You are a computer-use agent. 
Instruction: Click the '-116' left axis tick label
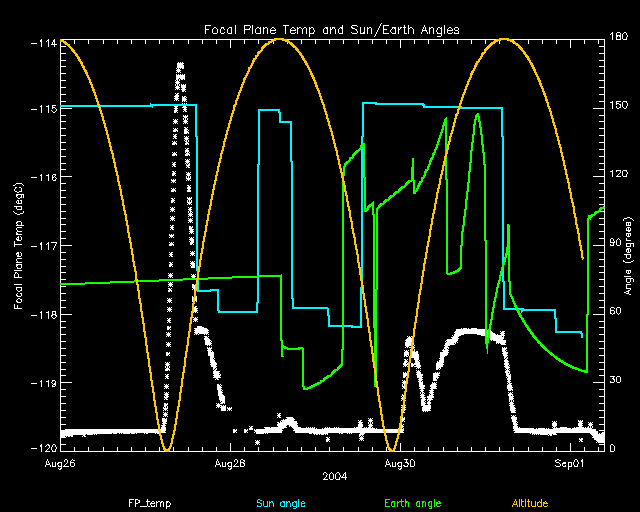(44, 177)
